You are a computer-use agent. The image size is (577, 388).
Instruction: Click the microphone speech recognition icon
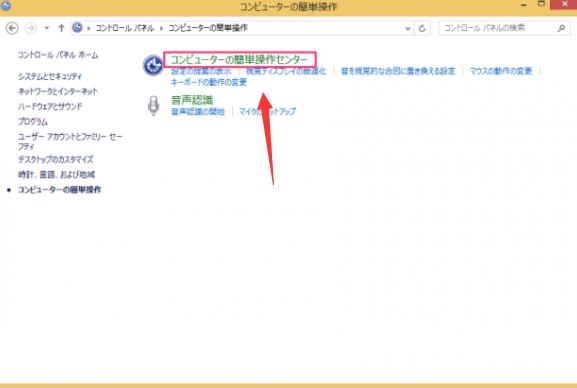click(153, 105)
